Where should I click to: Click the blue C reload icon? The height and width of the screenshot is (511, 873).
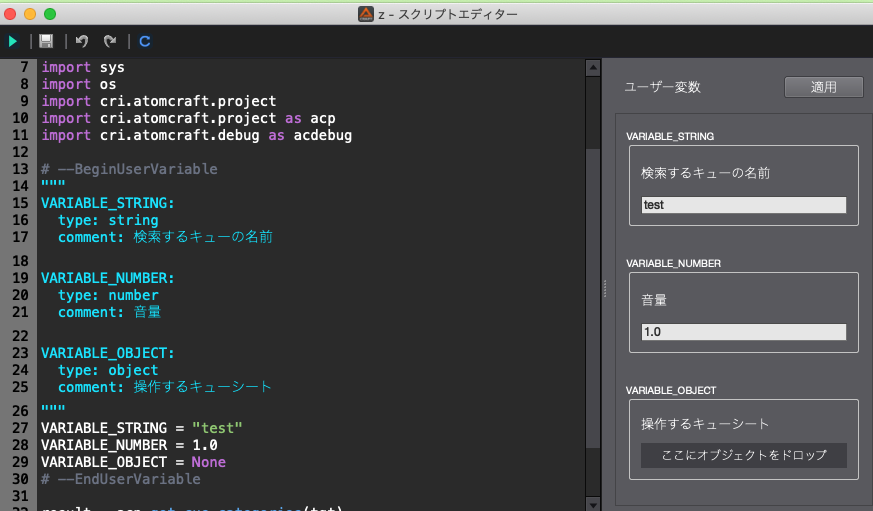(x=145, y=41)
